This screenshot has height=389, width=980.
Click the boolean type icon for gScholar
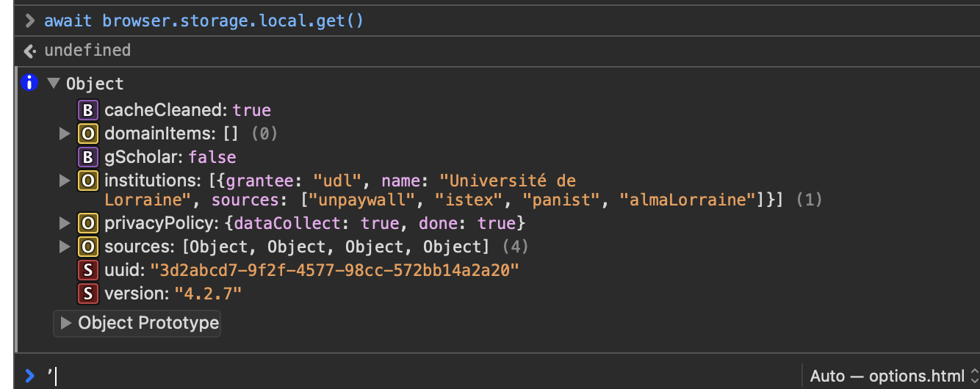88,156
